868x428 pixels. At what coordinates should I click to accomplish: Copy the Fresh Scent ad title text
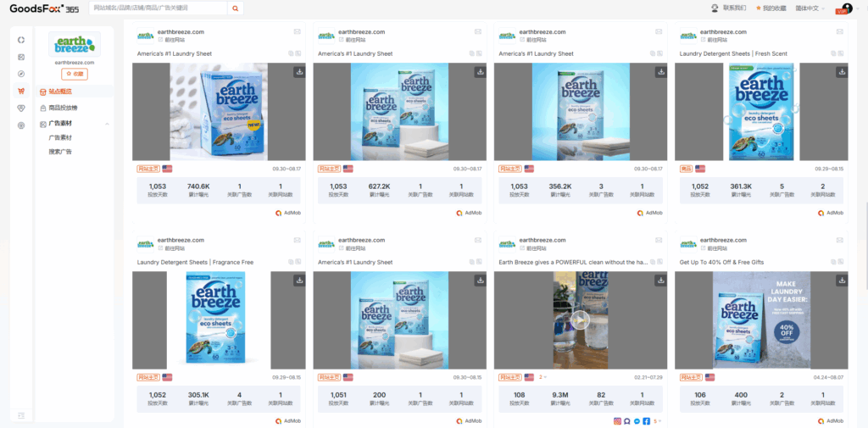(x=834, y=53)
